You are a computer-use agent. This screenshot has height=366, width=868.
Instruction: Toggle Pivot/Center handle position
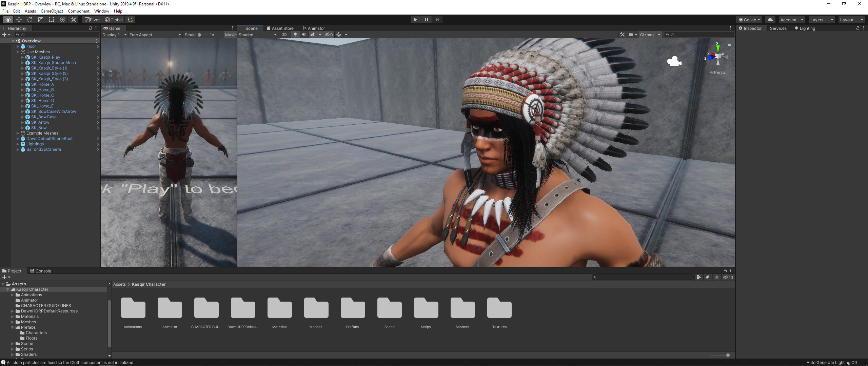[92, 20]
